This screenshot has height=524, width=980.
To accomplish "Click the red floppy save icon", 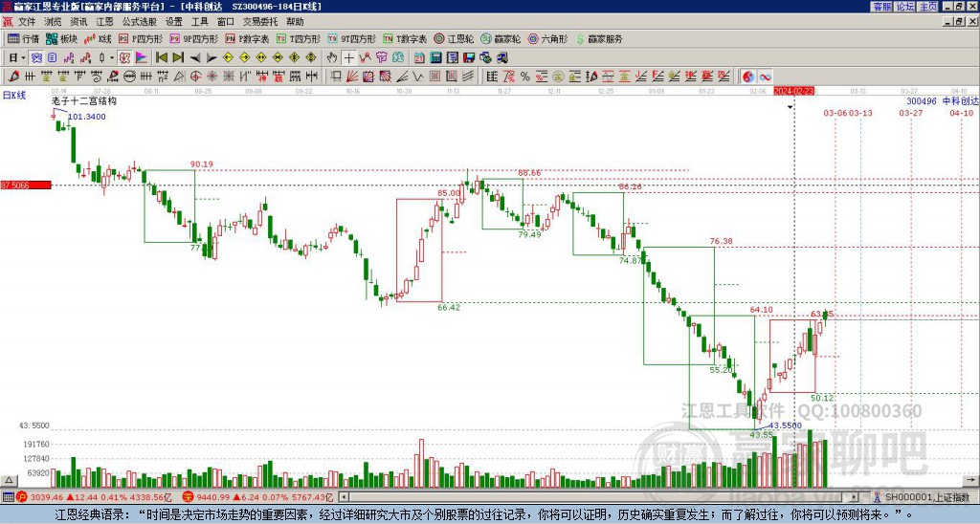I will coord(469,58).
